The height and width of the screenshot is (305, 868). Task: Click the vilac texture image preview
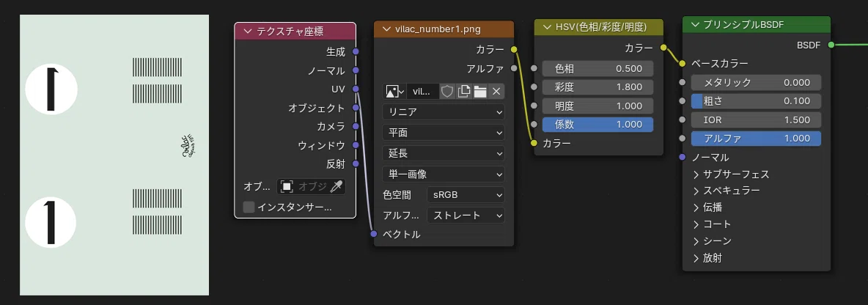coord(114,155)
